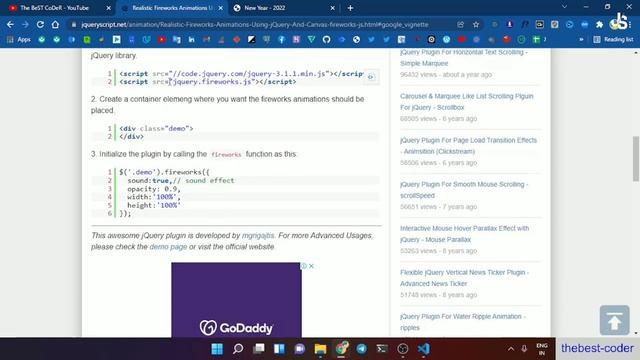Open a new browser tab
Image resolution: width=640 pixels, height=360 pixels.
tap(350, 8)
